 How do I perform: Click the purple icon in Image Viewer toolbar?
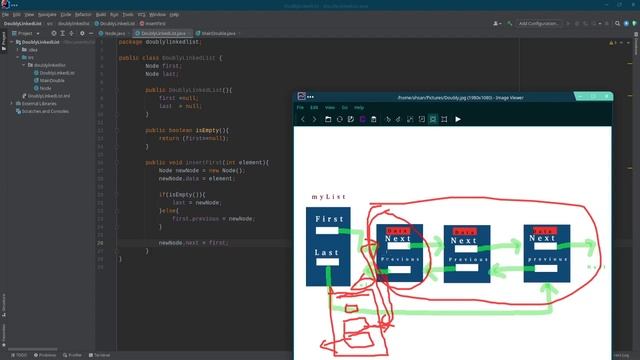tap(362, 119)
